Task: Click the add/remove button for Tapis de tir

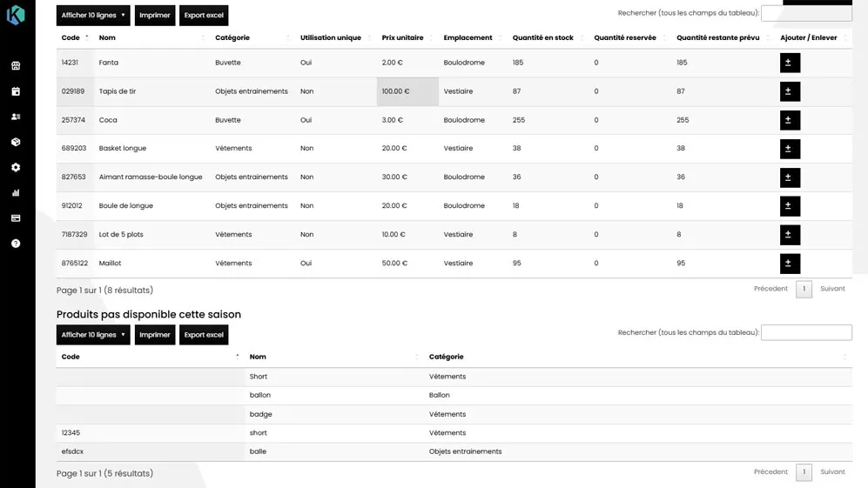Action: [790, 91]
